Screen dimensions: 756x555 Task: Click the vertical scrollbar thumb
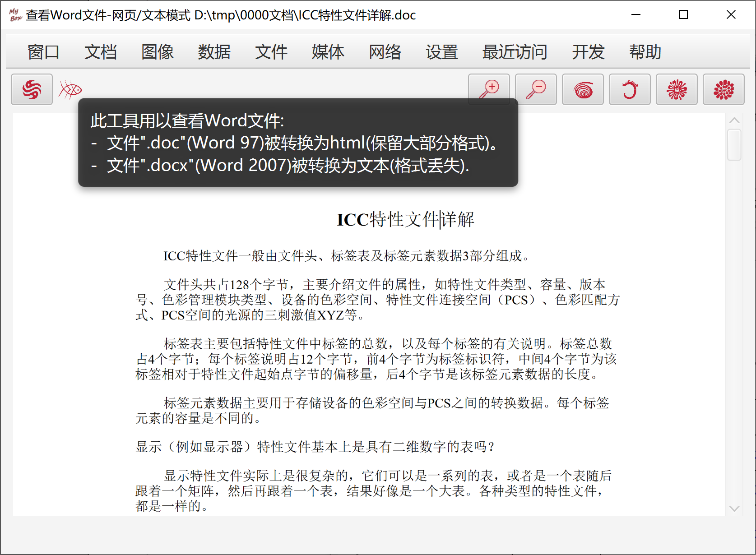[734, 144]
